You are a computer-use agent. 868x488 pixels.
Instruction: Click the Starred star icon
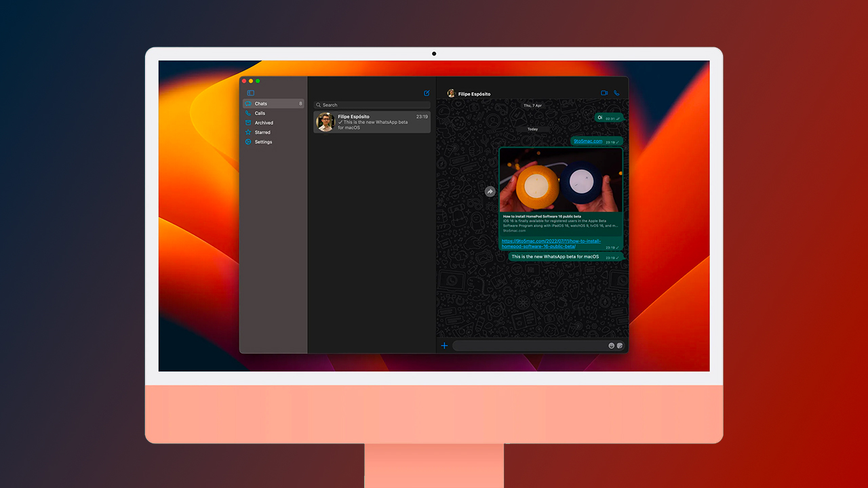click(248, 132)
